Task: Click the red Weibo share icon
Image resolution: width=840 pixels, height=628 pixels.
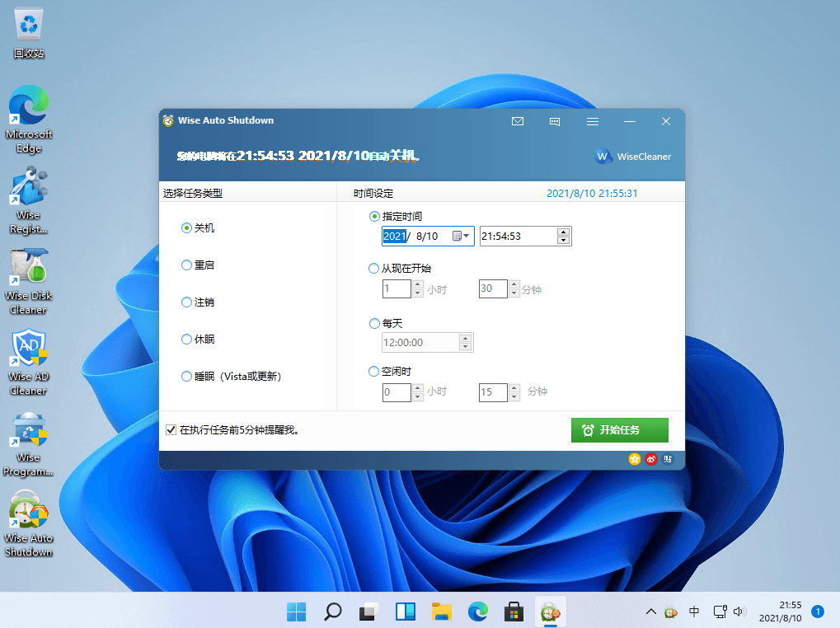Action: (651, 459)
